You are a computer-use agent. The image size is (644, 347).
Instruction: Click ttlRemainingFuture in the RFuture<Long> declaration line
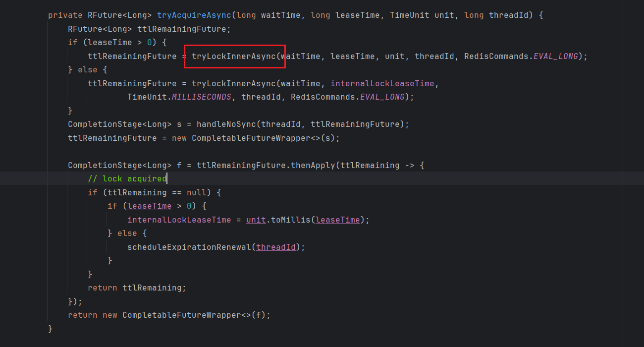(182, 29)
